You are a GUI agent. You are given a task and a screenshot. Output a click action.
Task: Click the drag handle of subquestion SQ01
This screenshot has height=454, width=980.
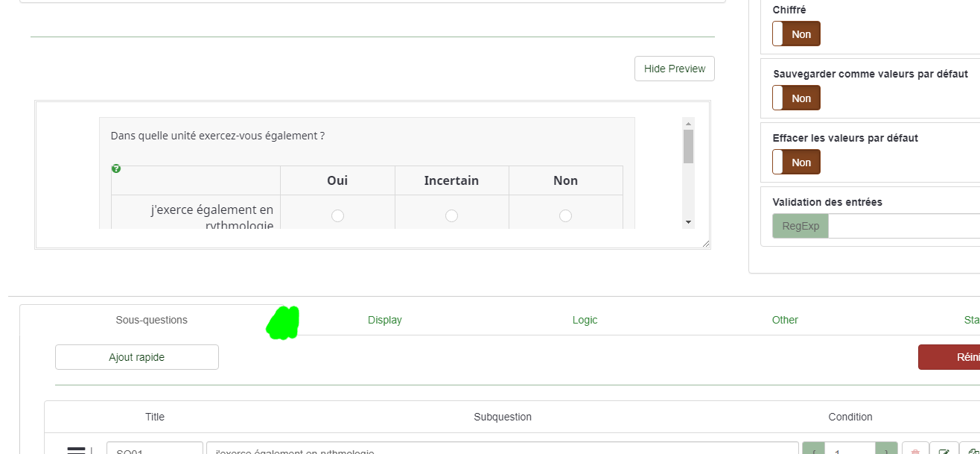[77, 450]
